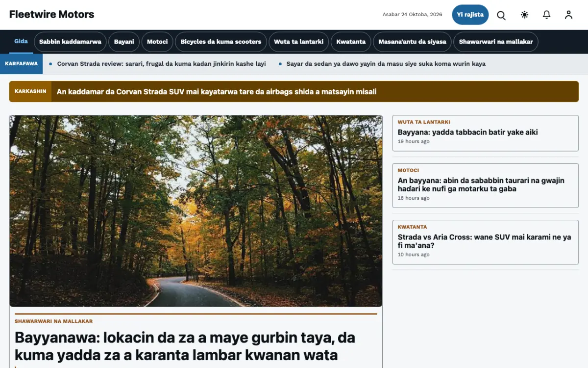This screenshot has height=368, width=588.
Task: Open Shawarwari na mallakar nav item
Action: tap(496, 42)
